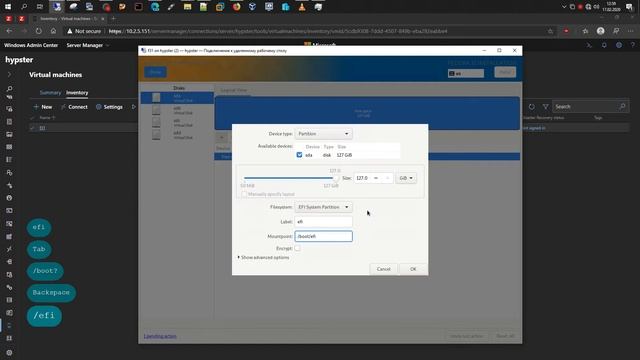The height and width of the screenshot is (360, 640).
Task: Expand Show advanced options
Action: (263, 258)
